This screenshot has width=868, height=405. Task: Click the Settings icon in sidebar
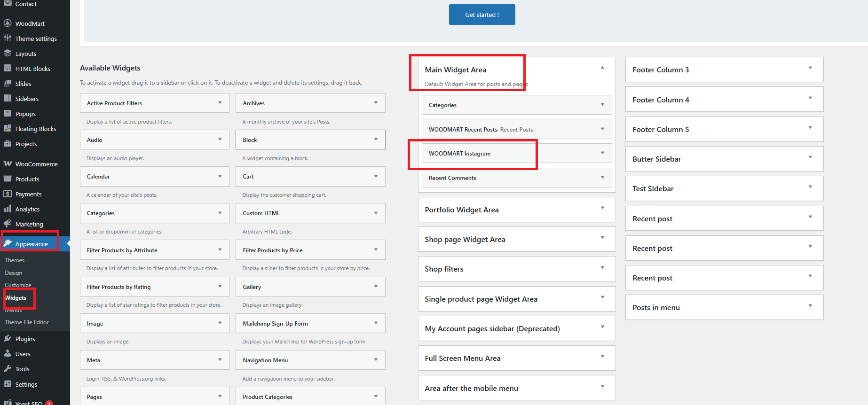(x=8, y=384)
